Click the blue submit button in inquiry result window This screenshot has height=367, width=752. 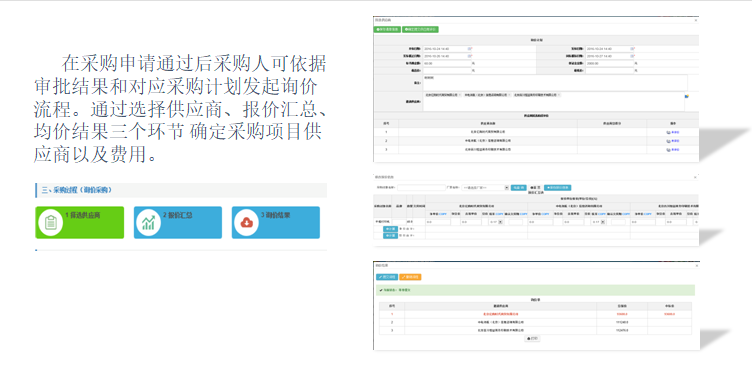click(x=387, y=277)
